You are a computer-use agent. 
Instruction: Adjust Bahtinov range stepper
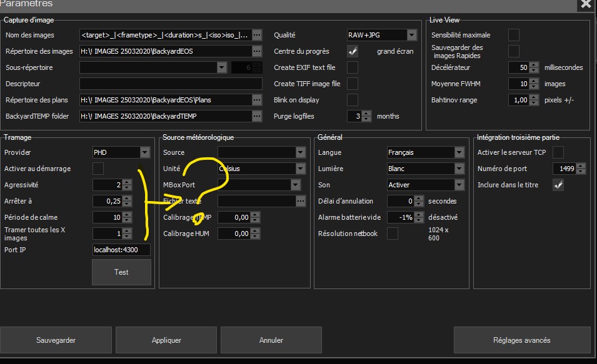(x=534, y=100)
